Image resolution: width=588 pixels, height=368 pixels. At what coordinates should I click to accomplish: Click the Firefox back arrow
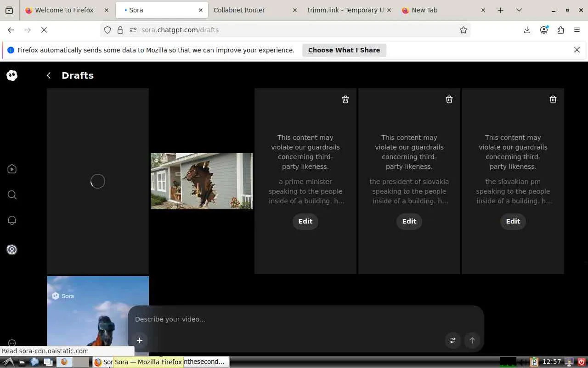coord(11,30)
